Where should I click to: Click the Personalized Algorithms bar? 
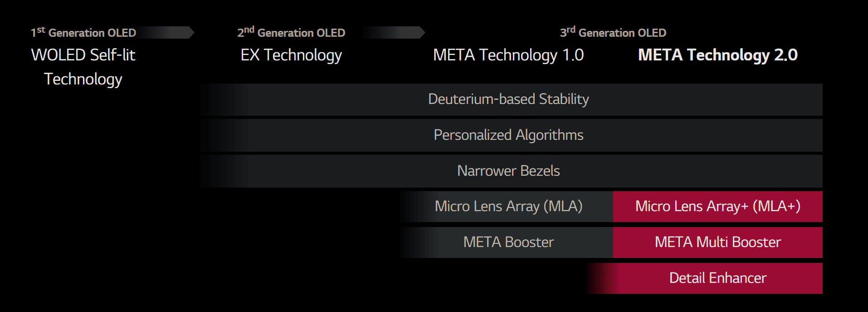tap(512, 135)
